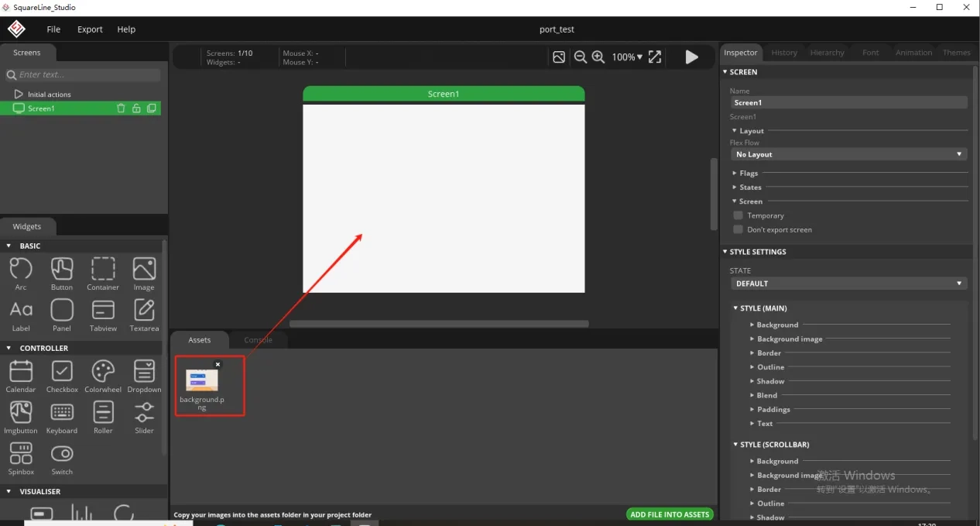Screen dimensions: 980x526
Task: Click ADD FILE INTO ASSETS button
Action: pos(670,514)
